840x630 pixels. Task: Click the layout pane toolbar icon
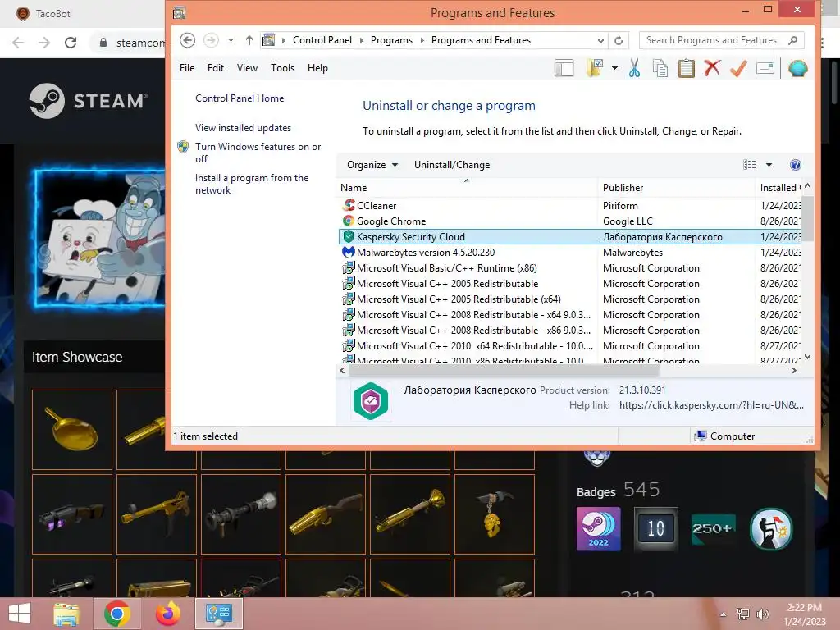point(564,68)
